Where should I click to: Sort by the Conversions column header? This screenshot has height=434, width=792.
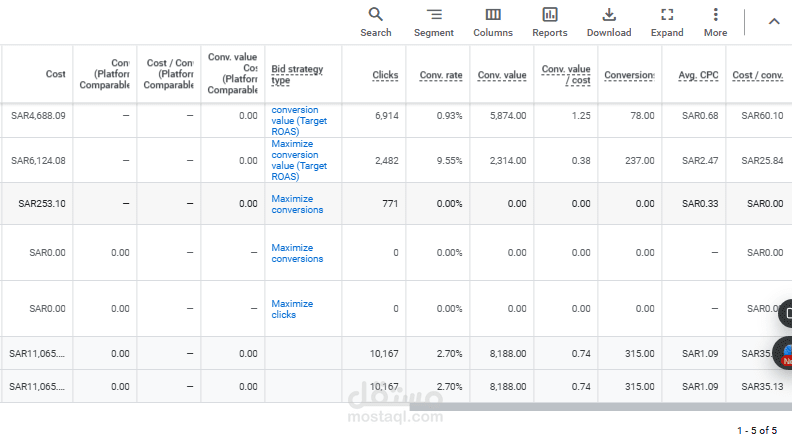629,75
